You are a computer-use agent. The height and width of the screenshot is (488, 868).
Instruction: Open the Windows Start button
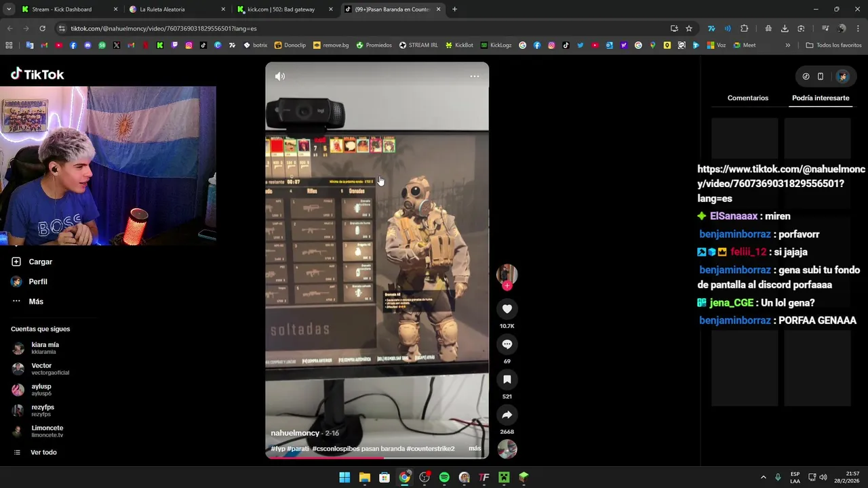(344, 477)
